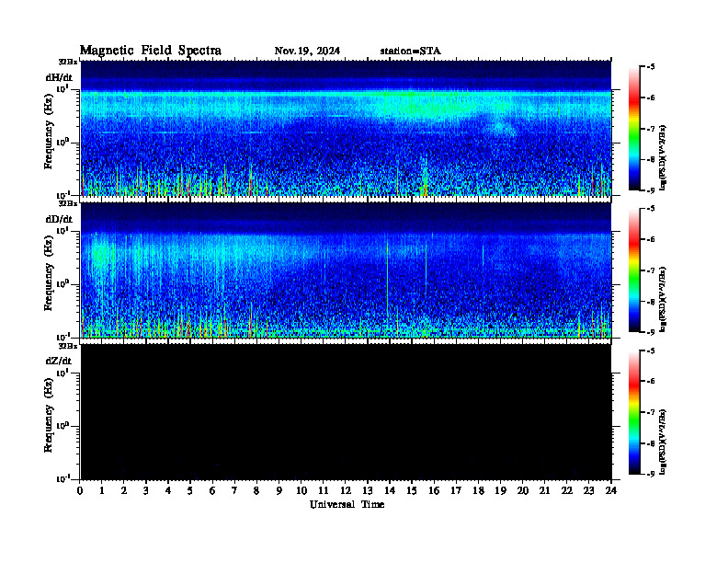This screenshot has width=728, height=563.
Task: Click the "3" hour tick label
Action: point(146,490)
